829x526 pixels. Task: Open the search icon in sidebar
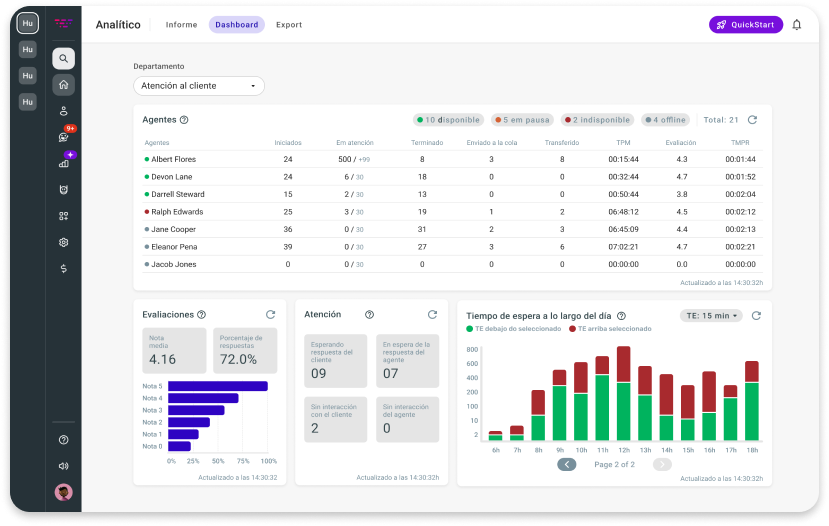pyautogui.click(x=63, y=59)
